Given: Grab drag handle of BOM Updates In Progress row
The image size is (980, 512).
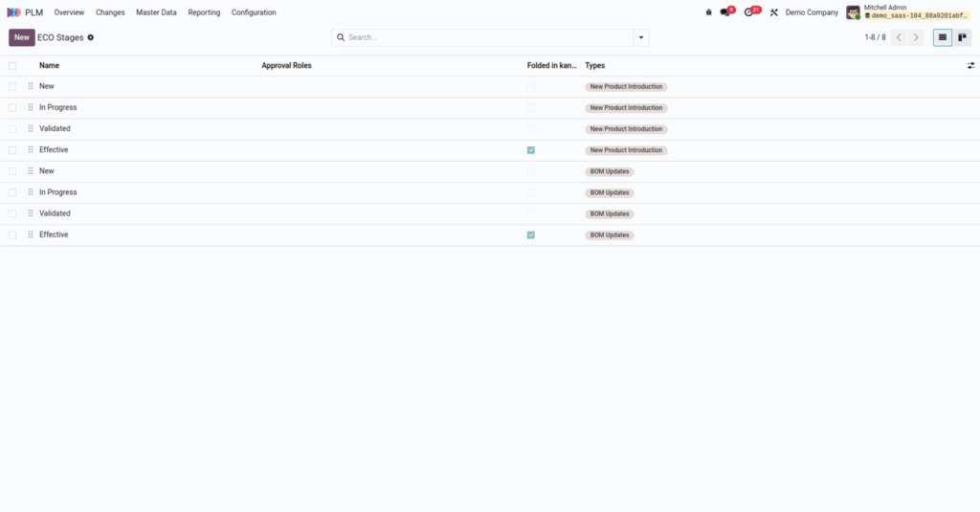Looking at the screenshot, I should 31,192.
